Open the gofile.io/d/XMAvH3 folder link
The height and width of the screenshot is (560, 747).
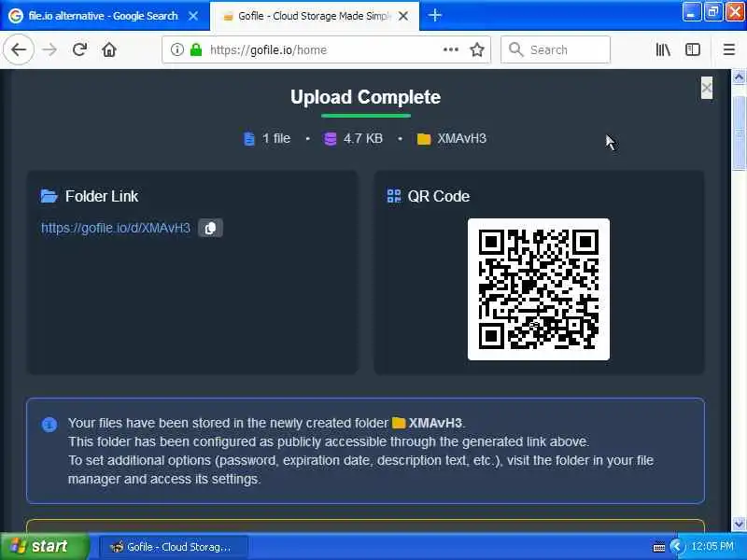pyautogui.click(x=116, y=228)
